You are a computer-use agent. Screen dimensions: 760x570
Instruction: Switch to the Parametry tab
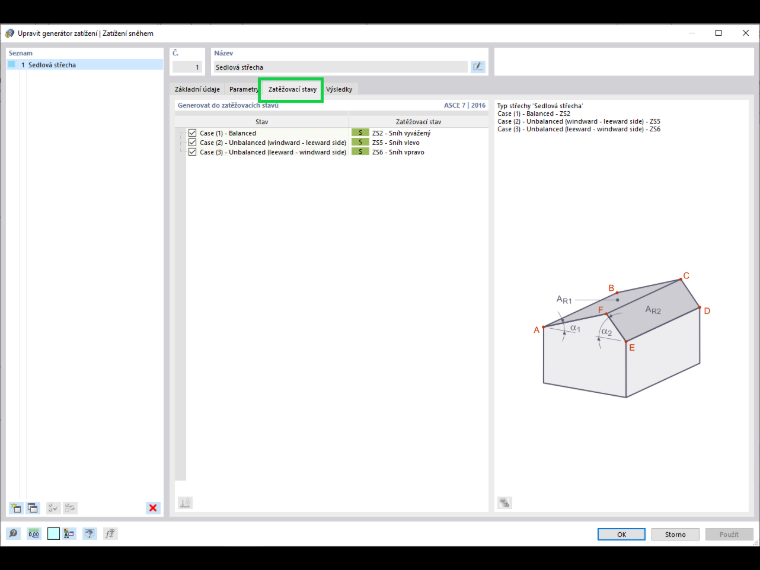point(243,89)
